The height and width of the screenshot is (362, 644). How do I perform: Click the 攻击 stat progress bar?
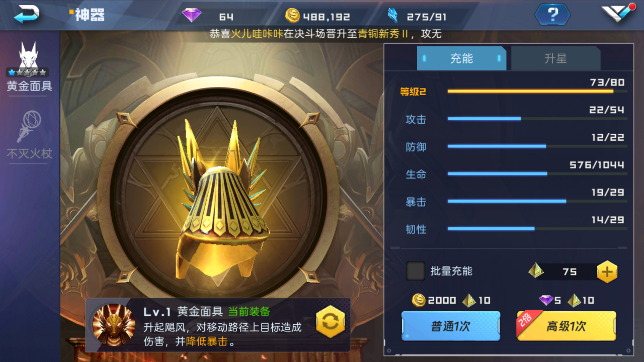[x=537, y=119]
